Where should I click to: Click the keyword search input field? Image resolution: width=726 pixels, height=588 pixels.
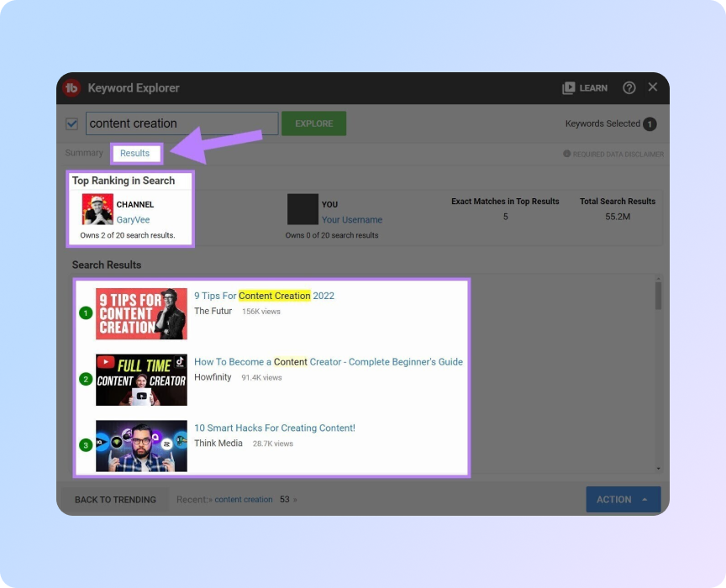click(181, 123)
